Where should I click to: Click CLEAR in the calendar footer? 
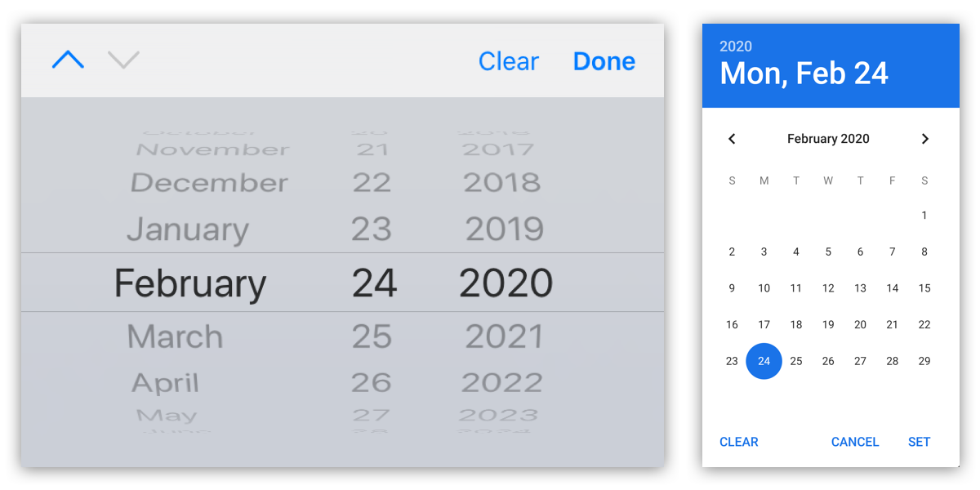tap(738, 442)
